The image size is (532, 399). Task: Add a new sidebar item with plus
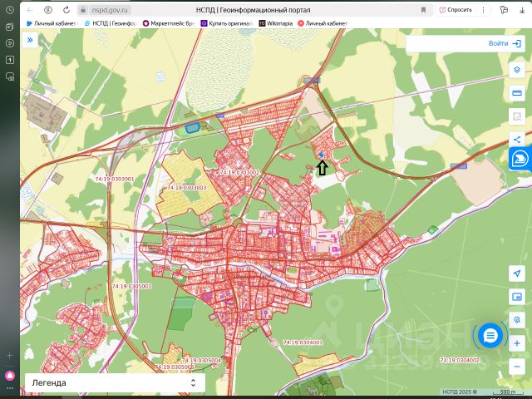click(10, 355)
